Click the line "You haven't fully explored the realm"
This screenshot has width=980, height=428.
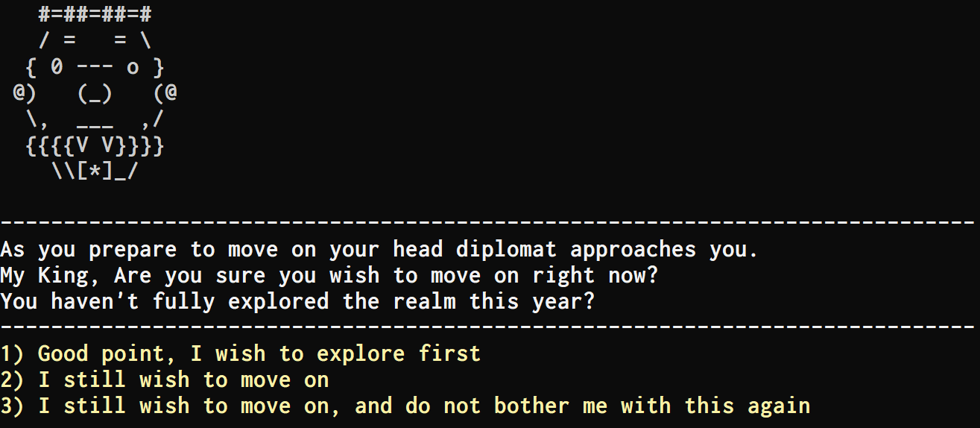297,301
